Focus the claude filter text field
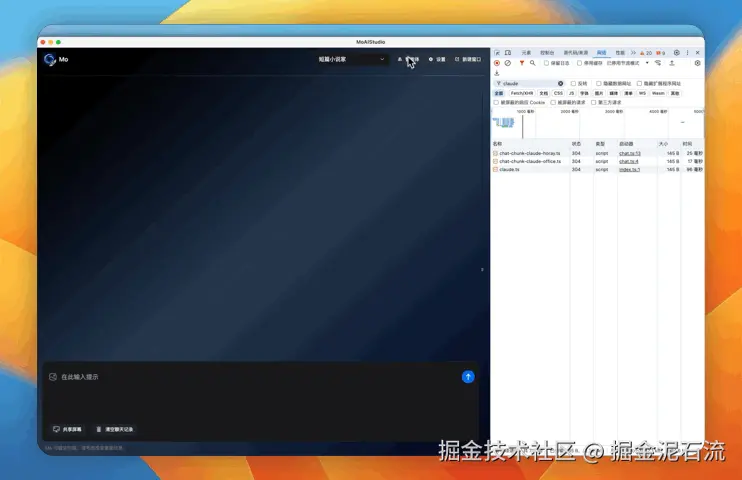 pos(529,83)
